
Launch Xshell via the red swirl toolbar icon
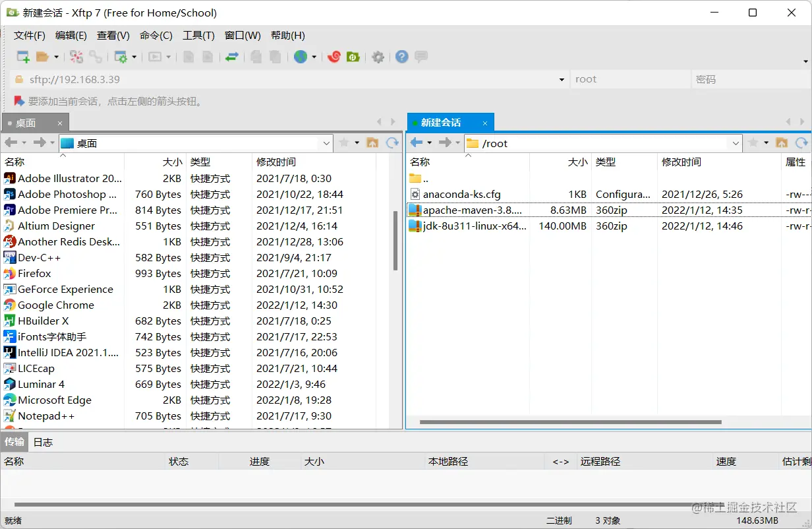tap(333, 57)
